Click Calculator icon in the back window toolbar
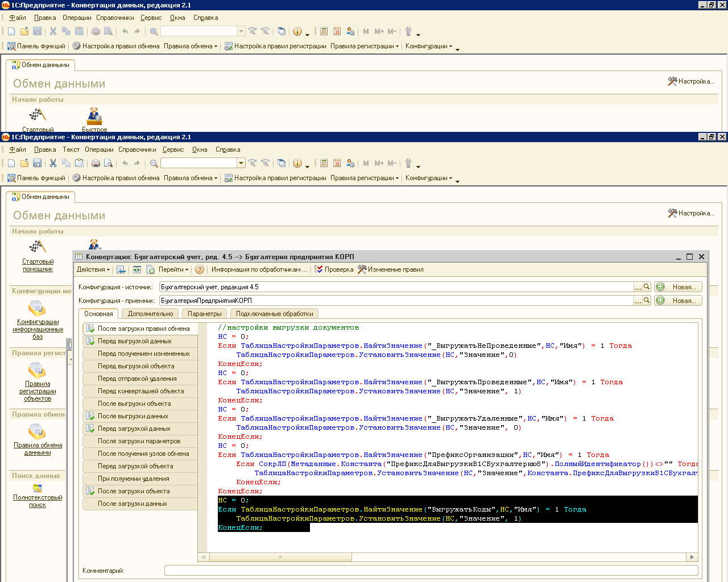The image size is (728, 582). click(324, 31)
